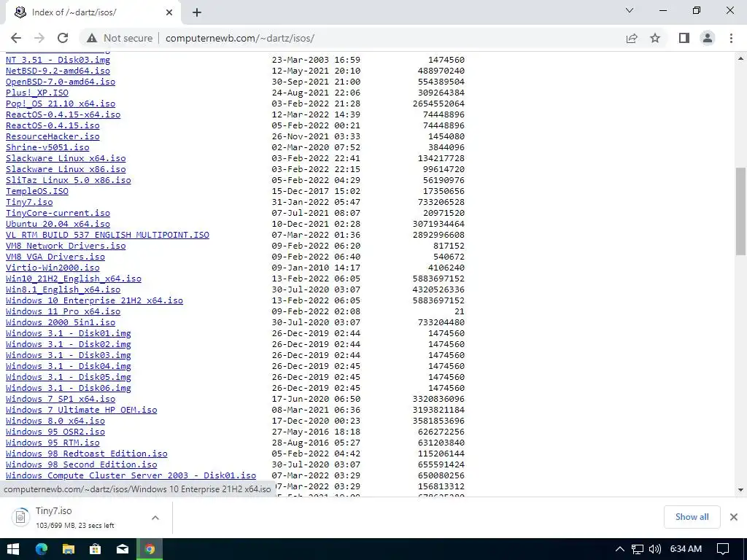Open a new browser tab
The width and height of the screenshot is (747, 560).
pos(197,12)
